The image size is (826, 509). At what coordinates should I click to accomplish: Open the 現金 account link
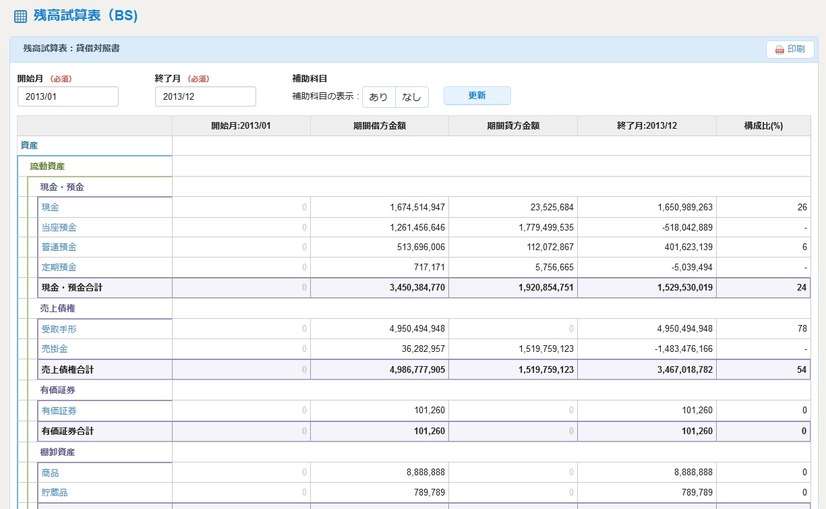click(50, 207)
